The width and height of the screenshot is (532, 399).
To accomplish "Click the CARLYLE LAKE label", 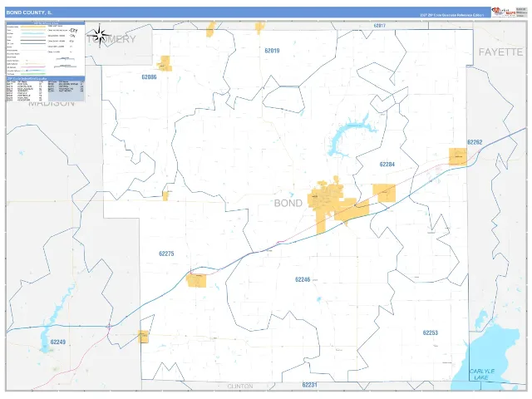I will tap(482, 374).
